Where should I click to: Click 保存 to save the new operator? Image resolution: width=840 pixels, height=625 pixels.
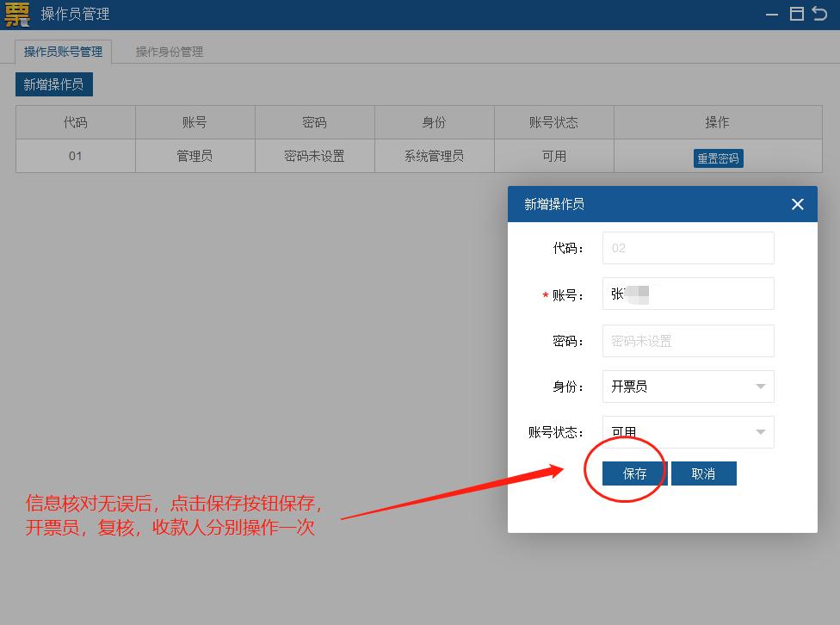(x=633, y=473)
